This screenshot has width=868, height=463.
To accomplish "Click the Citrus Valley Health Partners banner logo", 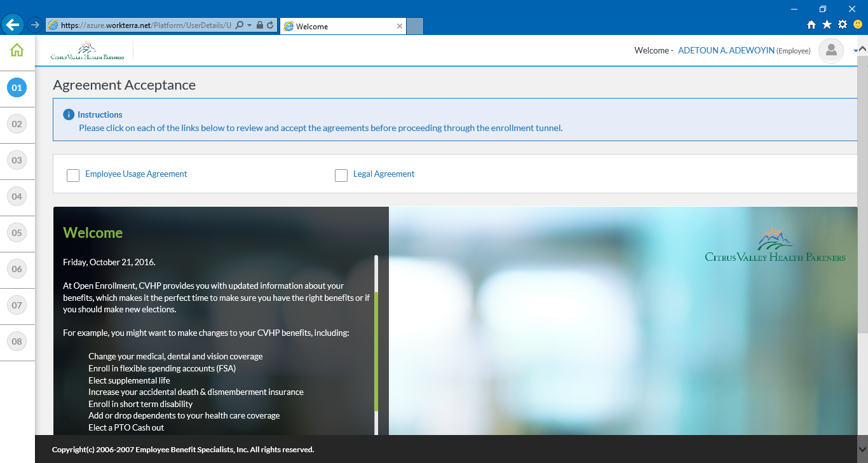I will 775,244.
